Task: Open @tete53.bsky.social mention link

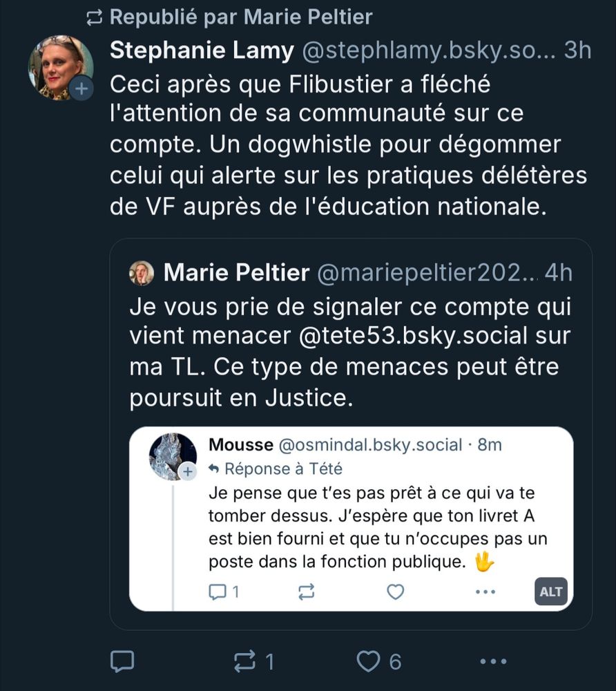Action: 413,336
